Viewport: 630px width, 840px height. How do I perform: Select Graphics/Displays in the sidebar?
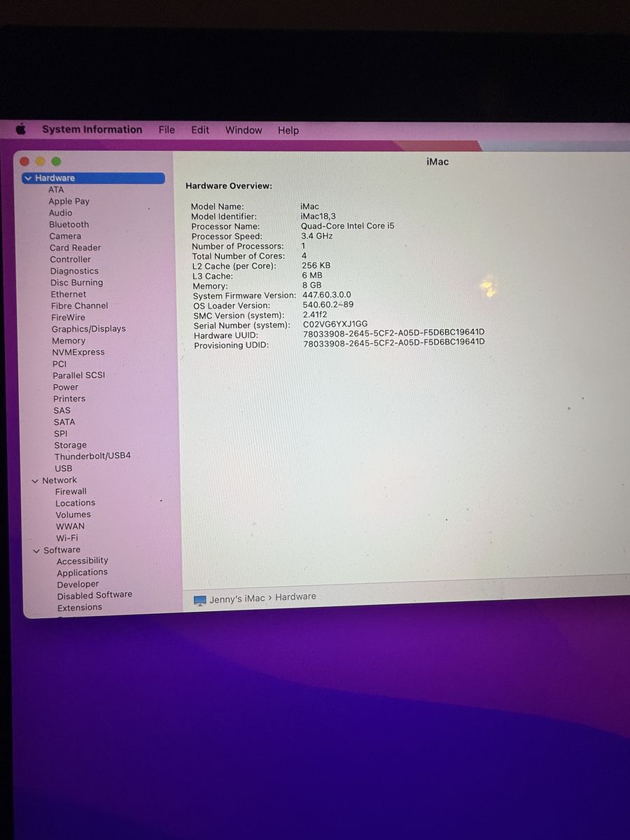[88, 329]
